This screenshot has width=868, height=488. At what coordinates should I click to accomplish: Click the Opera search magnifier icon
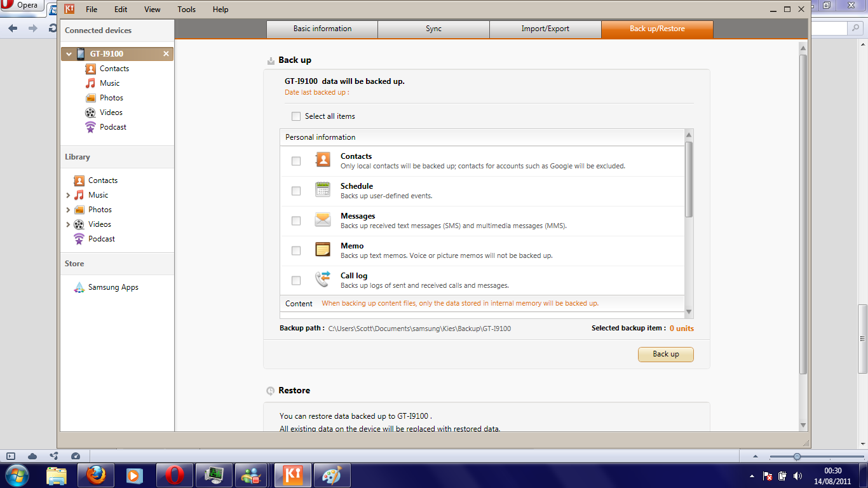[x=855, y=28]
